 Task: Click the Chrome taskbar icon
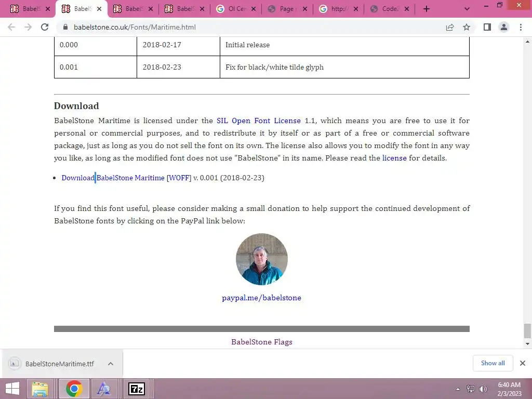(x=74, y=389)
